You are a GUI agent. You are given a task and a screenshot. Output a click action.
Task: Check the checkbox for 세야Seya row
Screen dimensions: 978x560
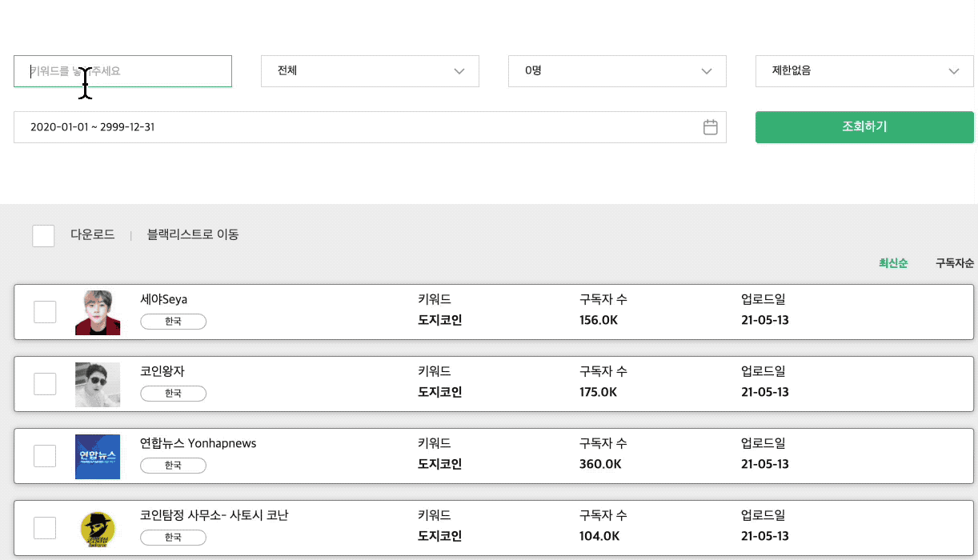(x=45, y=312)
